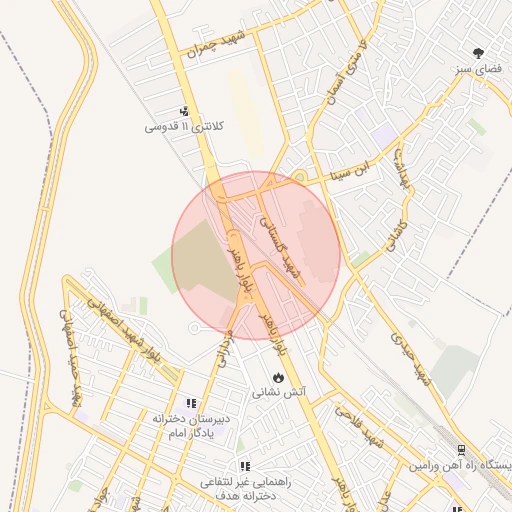
Task: Open the کلانتری ۱۱ قدوسی place label
Action: point(184,127)
